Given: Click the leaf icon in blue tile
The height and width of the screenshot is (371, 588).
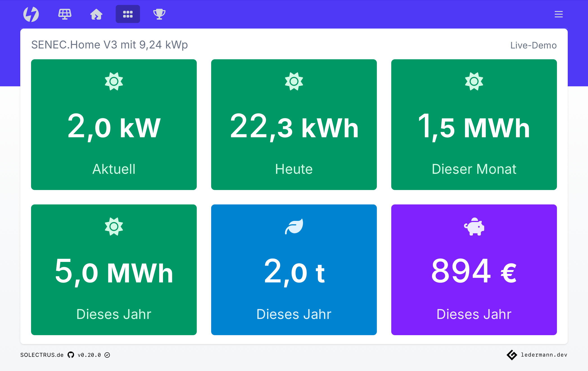Looking at the screenshot, I should (294, 227).
